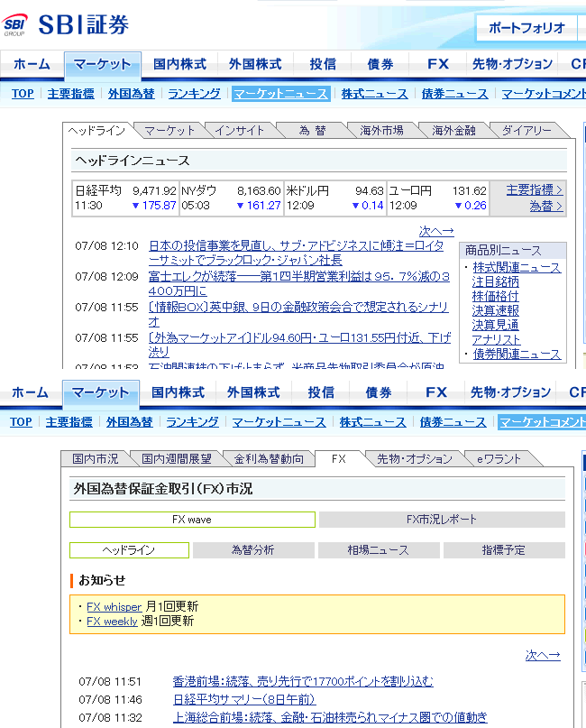Open 決算速報 under 商品別ニュース
The width and height of the screenshot is (586, 728).
click(495, 310)
